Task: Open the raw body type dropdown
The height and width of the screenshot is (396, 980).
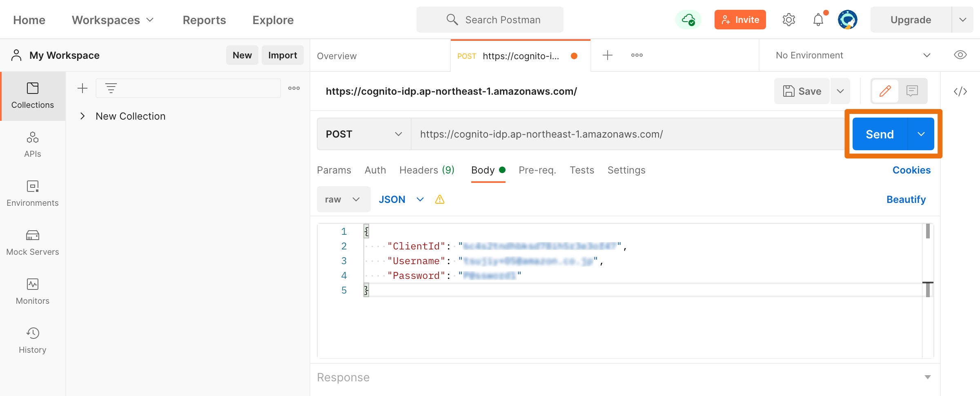Action: 343,199
